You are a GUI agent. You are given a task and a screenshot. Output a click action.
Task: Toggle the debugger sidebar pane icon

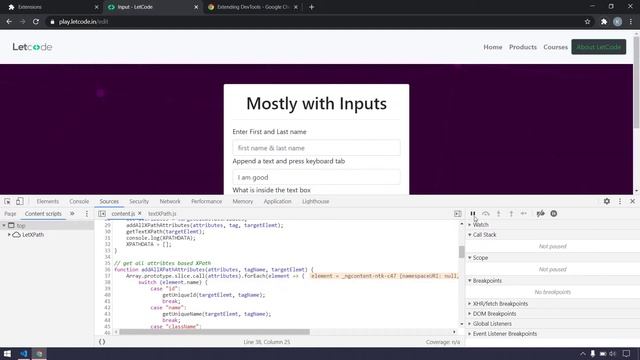click(458, 213)
